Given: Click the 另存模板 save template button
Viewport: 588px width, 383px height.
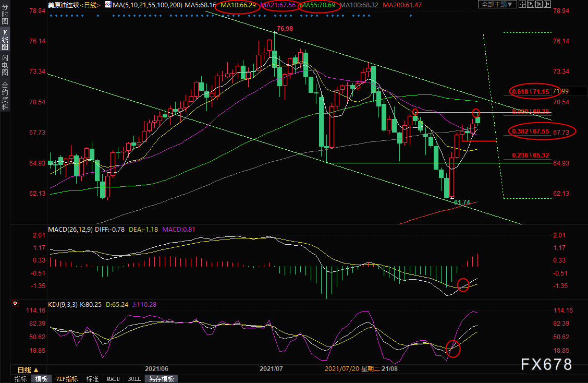Looking at the screenshot, I should point(161,379).
